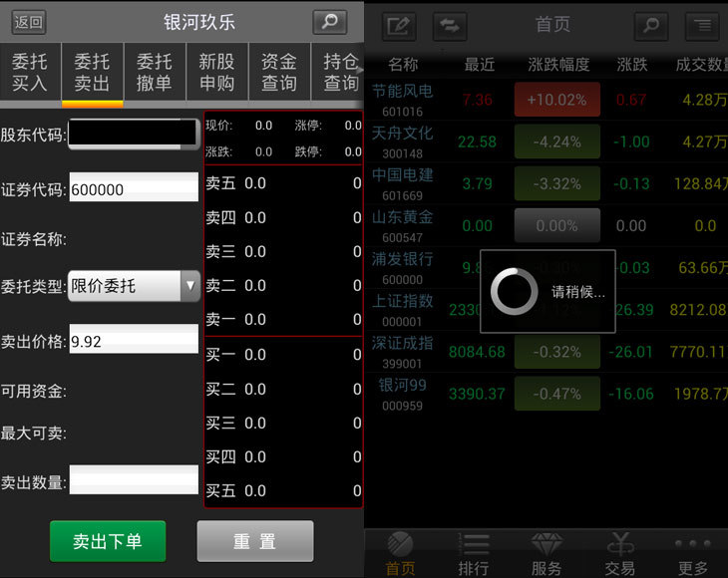728x578 pixels.
Task: Open the 天舟文化 300148 stock row
Action: coord(546,142)
